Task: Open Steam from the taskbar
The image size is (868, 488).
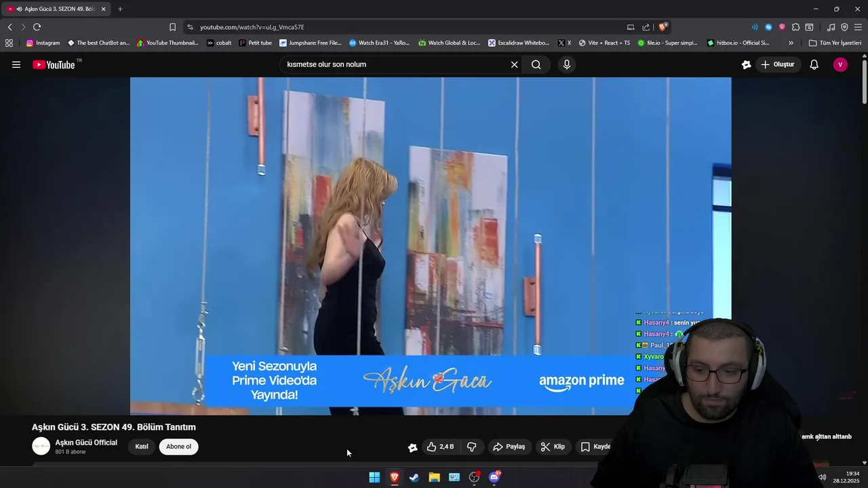Action: point(414,477)
